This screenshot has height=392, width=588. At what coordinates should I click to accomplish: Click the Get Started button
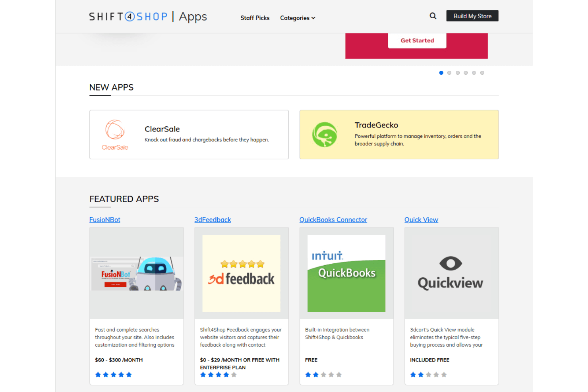point(417,41)
